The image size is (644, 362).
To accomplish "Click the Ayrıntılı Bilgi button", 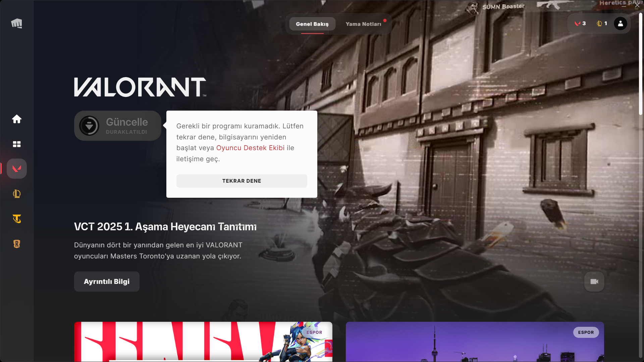I will coord(107,282).
